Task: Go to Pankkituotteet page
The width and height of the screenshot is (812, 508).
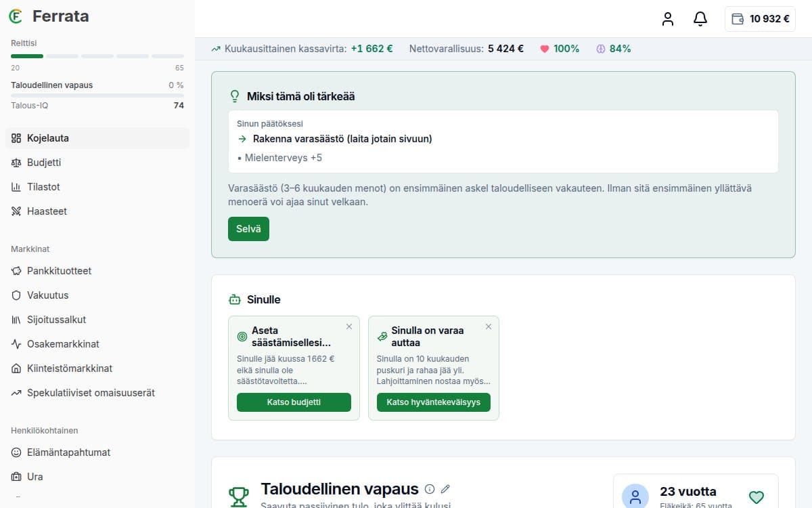Action: click(97, 271)
